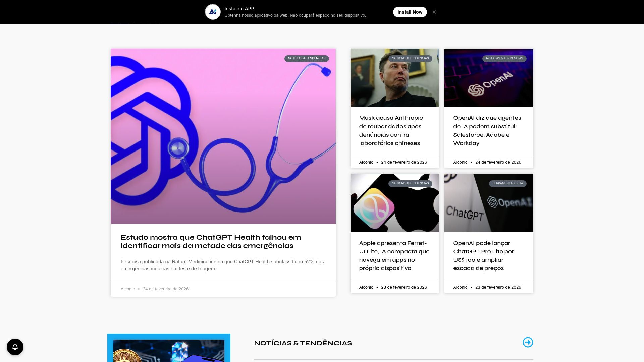Click the app logo in install banner
This screenshot has width=644, height=362.
coord(213,12)
